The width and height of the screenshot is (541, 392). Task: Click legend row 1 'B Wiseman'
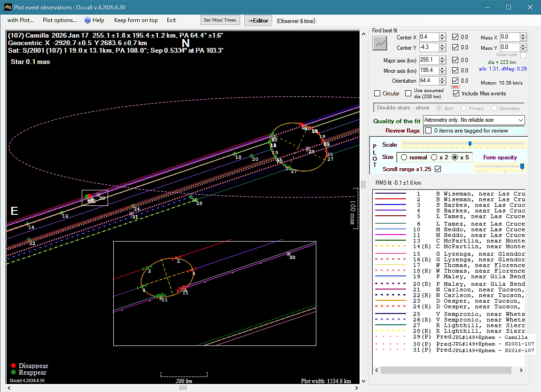pyautogui.click(x=449, y=194)
